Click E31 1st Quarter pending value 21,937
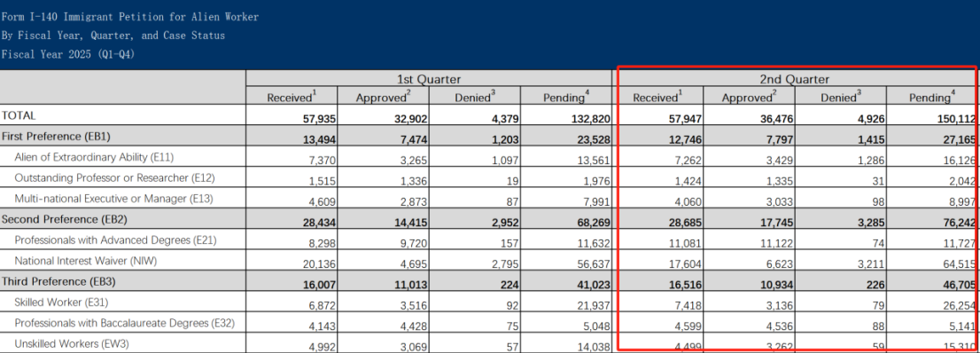This screenshot has height=353, width=980. (x=595, y=305)
